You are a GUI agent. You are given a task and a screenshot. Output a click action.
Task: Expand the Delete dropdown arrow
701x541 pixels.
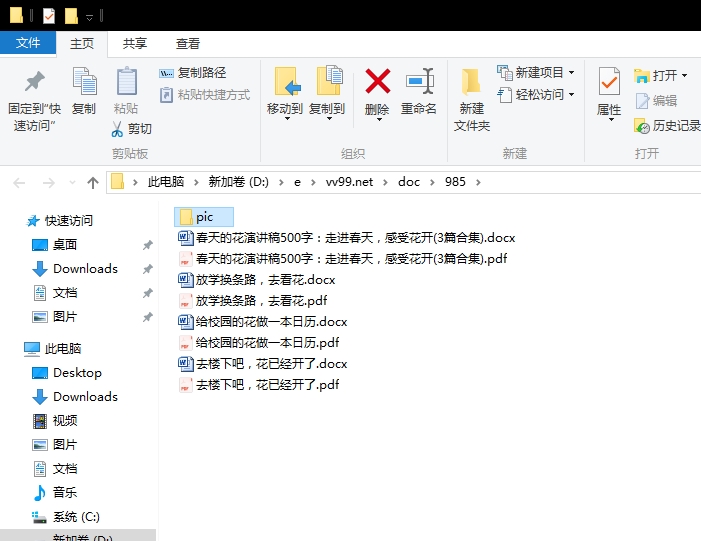(379, 119)
